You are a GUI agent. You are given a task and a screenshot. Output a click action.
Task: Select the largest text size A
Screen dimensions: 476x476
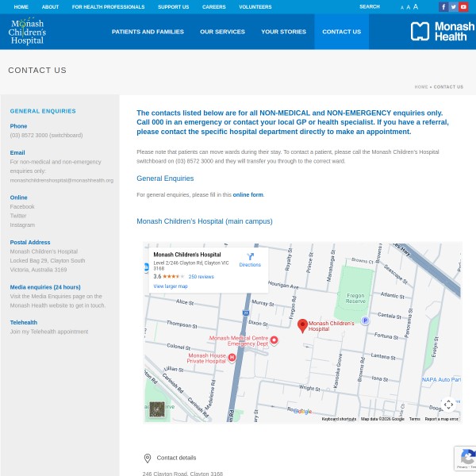pos(415,6)
